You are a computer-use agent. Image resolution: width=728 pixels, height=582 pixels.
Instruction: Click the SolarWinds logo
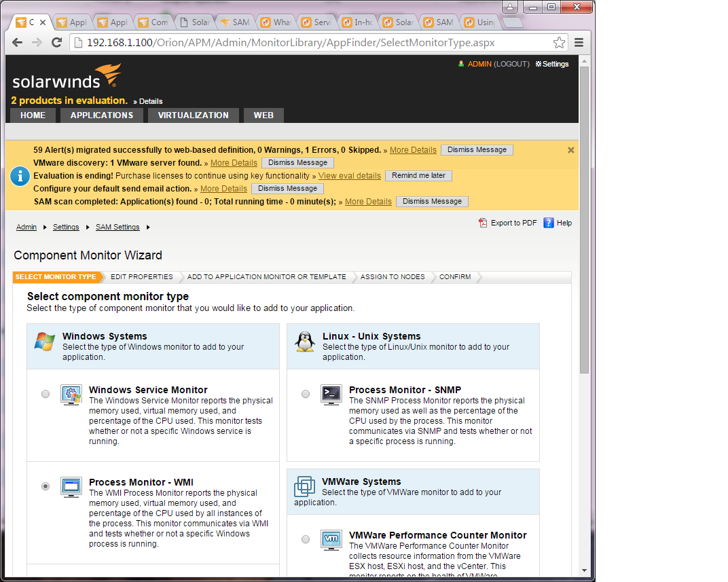tap(67, 77)
